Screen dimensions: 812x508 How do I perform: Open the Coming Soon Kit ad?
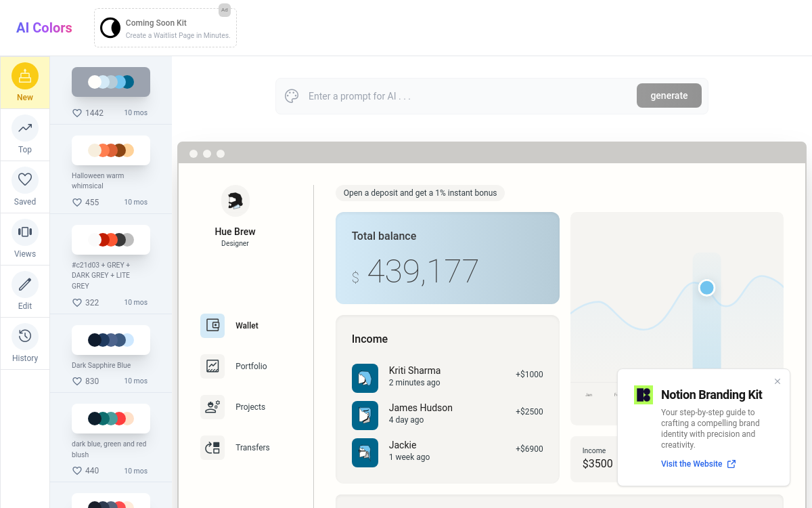point(165,28)
